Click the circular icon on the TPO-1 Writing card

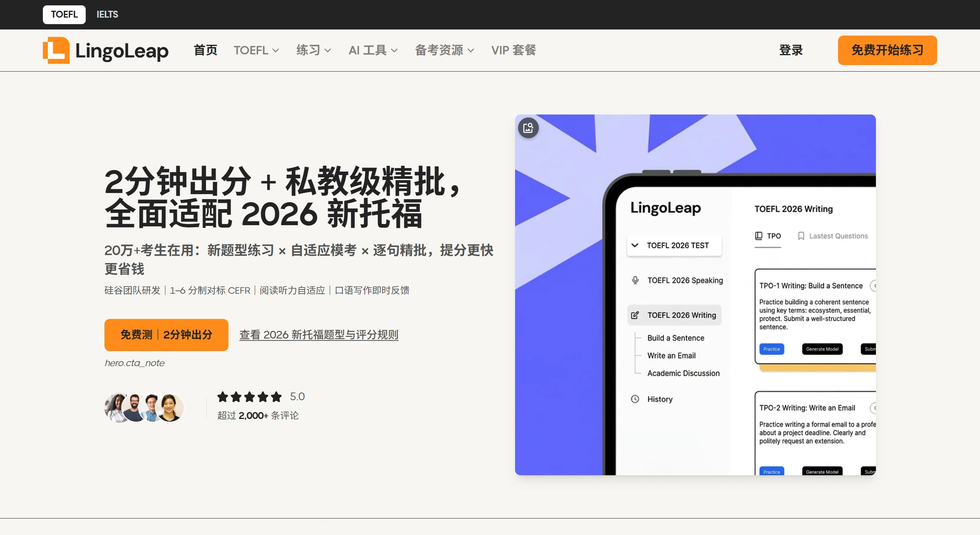pos(875,286)
